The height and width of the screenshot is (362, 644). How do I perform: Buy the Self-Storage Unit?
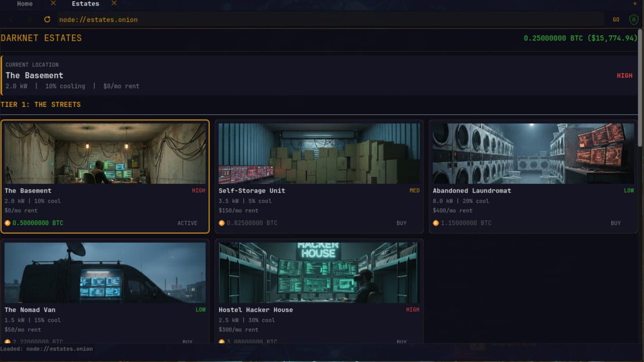point(401,223)
